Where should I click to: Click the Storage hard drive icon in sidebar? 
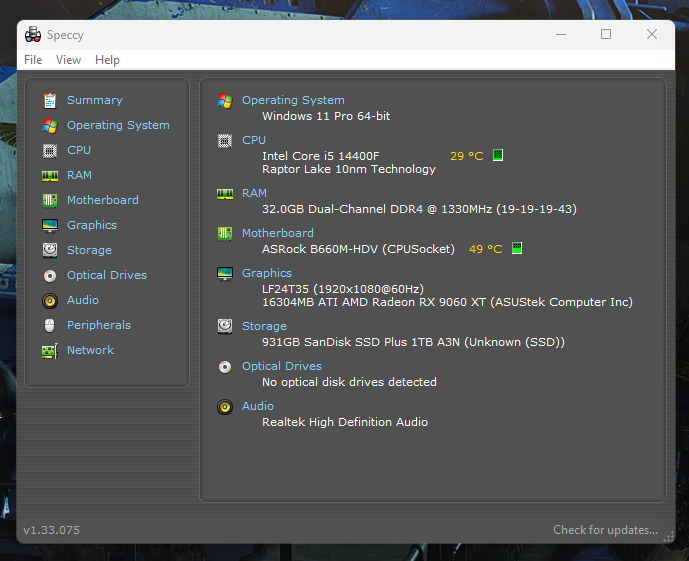coord(50,250)
